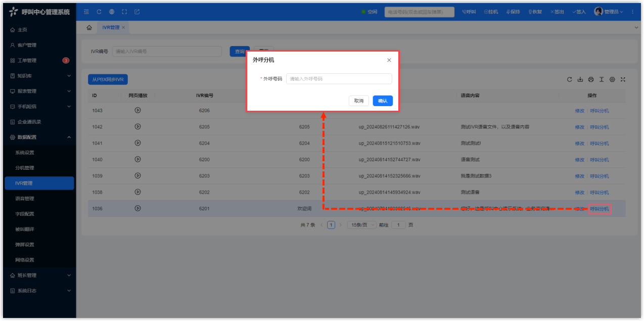
Task: Click the 确认 button in dialog
Action: click(383, 101)
